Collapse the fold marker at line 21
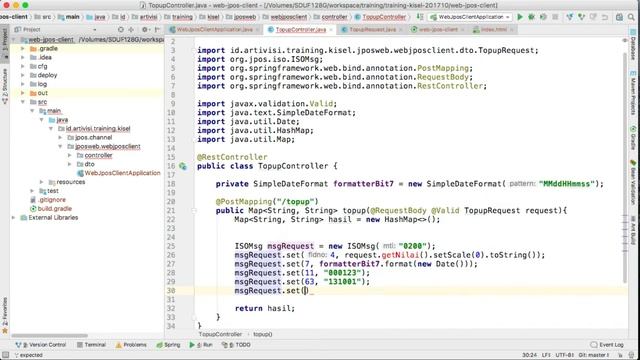The width and height of the screenshot is (640, 360). pyautogui.click(x=194, y=211)
